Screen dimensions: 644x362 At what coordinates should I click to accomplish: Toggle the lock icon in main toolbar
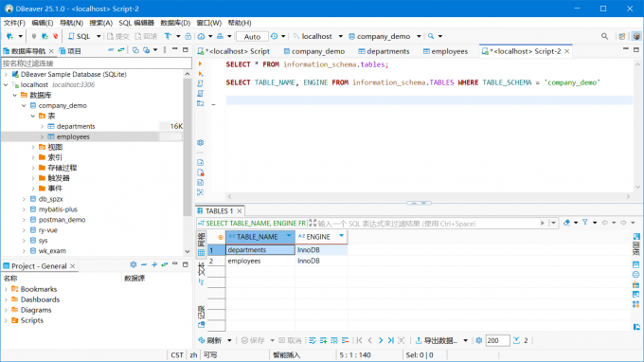point(188,36)
